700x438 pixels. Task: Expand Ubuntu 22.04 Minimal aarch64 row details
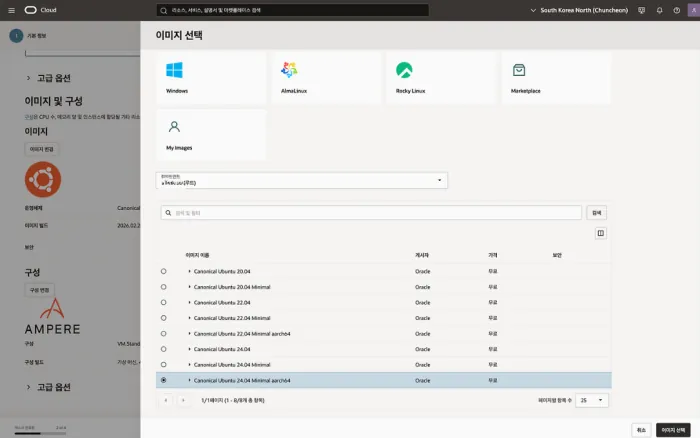coord(189,334)
